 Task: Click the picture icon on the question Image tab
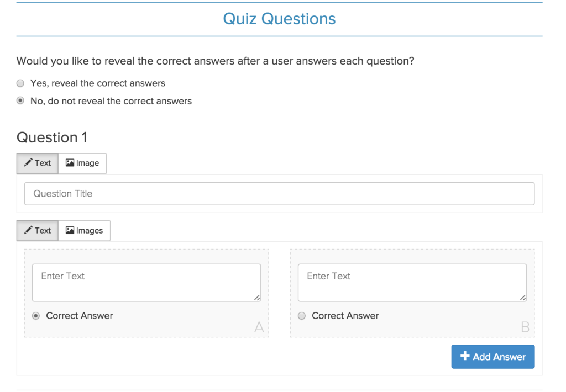tap(70, 163)
